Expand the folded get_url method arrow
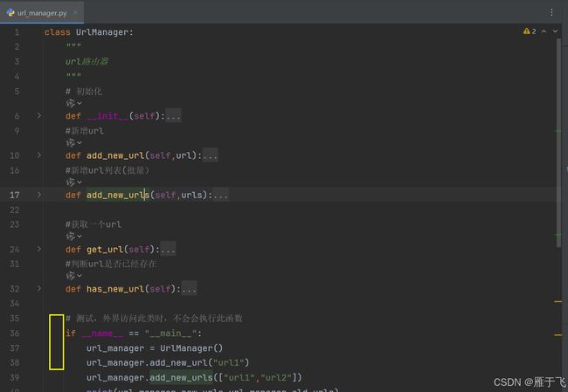568x392 pixels. point(39,249)
